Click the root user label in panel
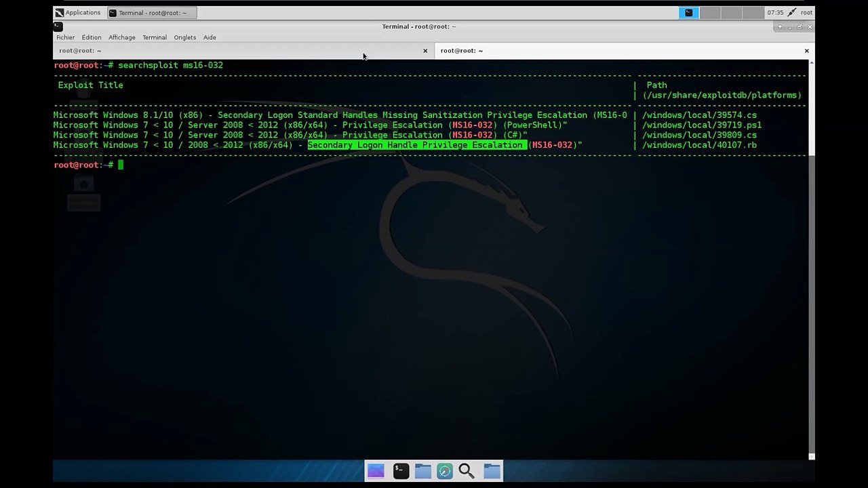Viewport: 868px width, 488px height. pyautogui.click(x=806, y=12)
